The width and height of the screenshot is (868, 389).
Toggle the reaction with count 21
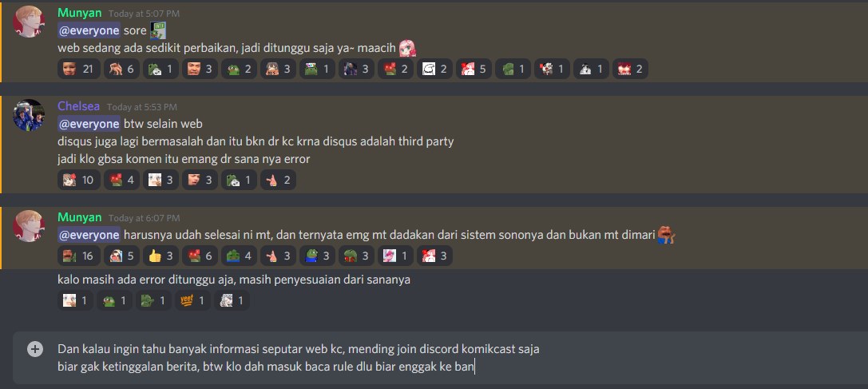[x=79, y=69]
